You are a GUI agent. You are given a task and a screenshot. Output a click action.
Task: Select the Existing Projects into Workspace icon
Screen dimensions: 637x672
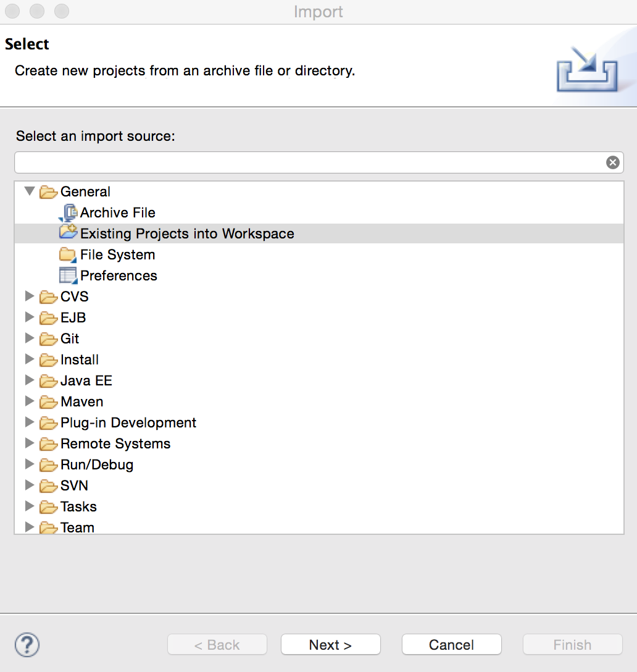coord(67,233)
